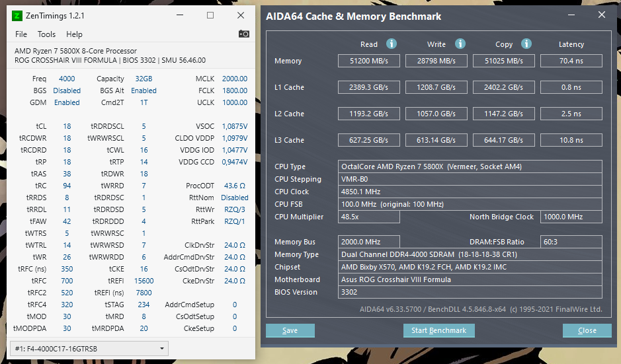Open the File menu in ZenTimings

pyautogui.click(x=21, y=34)
